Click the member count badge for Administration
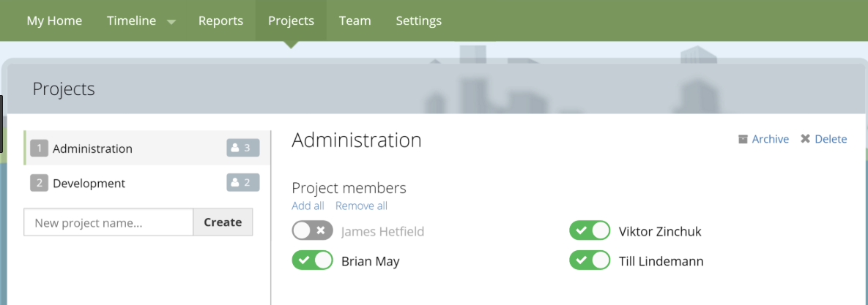Viewport: 868px width, 305px height. click(243, 148)
